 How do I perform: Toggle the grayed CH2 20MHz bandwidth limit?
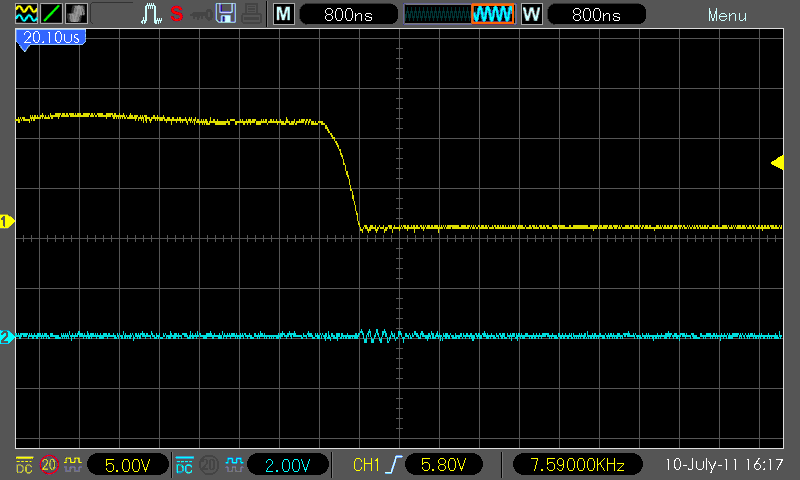coord(209,465)
